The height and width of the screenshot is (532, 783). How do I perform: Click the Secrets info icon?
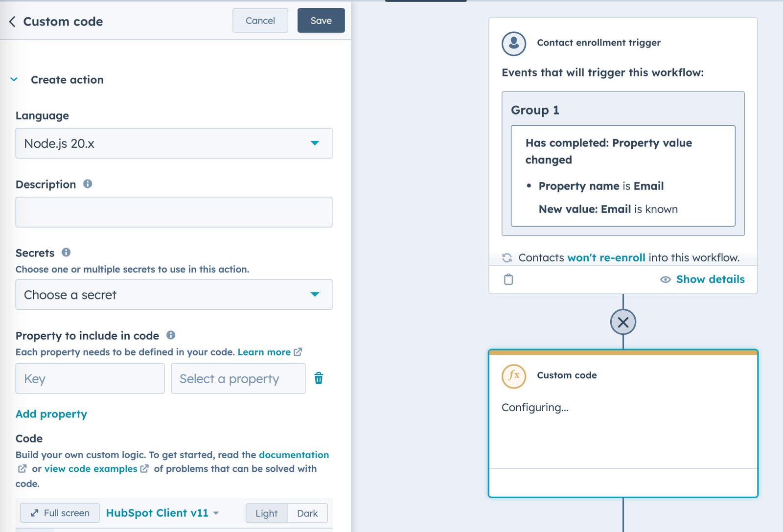tap(66, 253)
